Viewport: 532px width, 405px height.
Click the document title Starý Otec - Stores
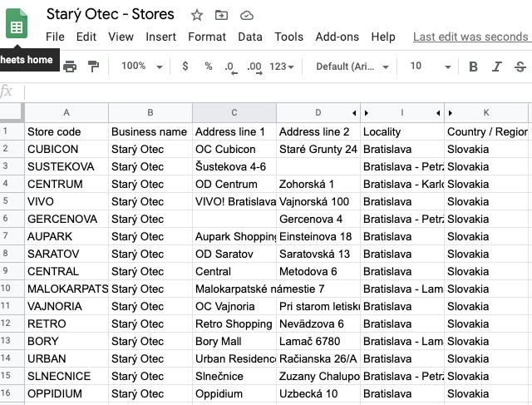pos(111,15)
